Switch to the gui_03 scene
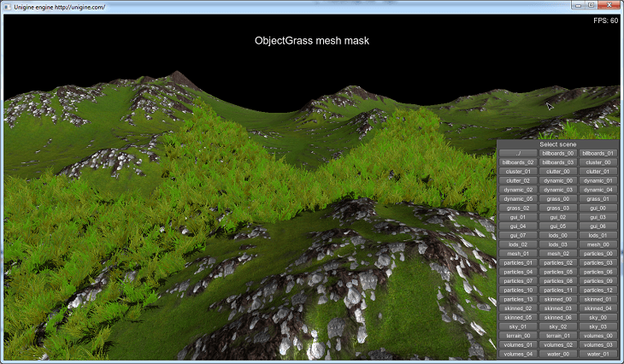Image resolution: width=624 pixels, height=364 pixels. [598, 217]
